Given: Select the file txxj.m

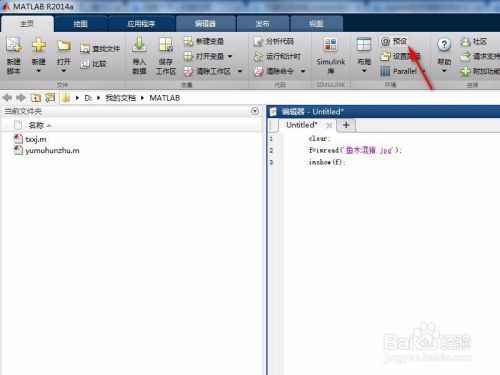Looking at the screenshot, I should 36,139.
